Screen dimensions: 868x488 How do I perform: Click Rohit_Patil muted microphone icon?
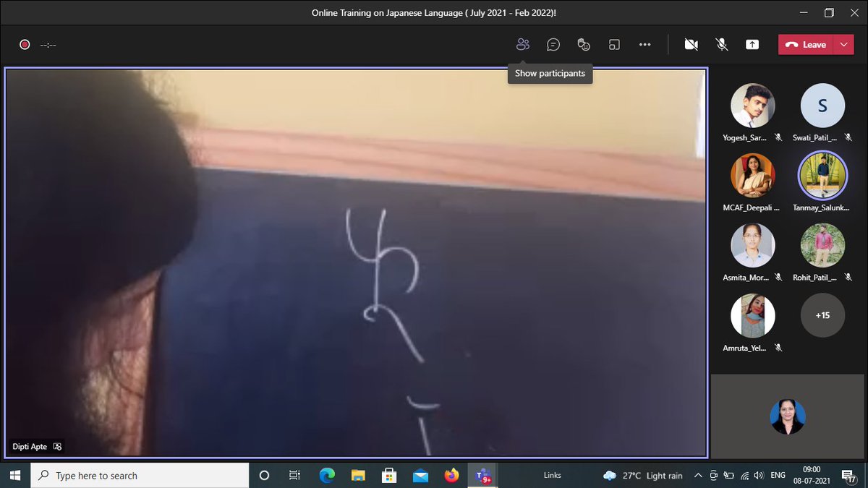pos(848,278)
